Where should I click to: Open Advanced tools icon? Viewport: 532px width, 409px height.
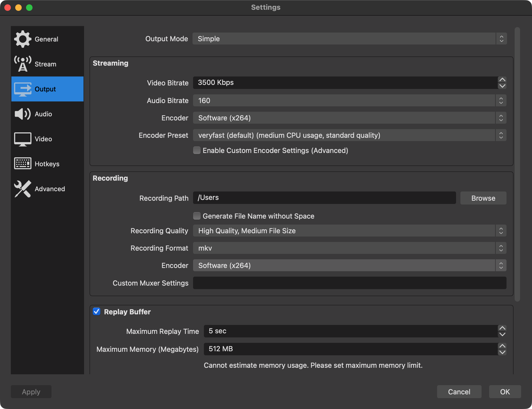tap(23, 189)
